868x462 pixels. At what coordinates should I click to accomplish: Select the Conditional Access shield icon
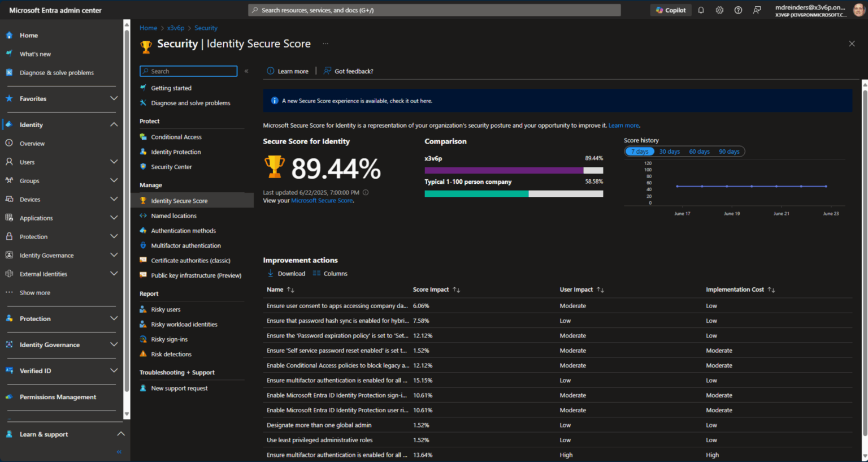[144, 136]
